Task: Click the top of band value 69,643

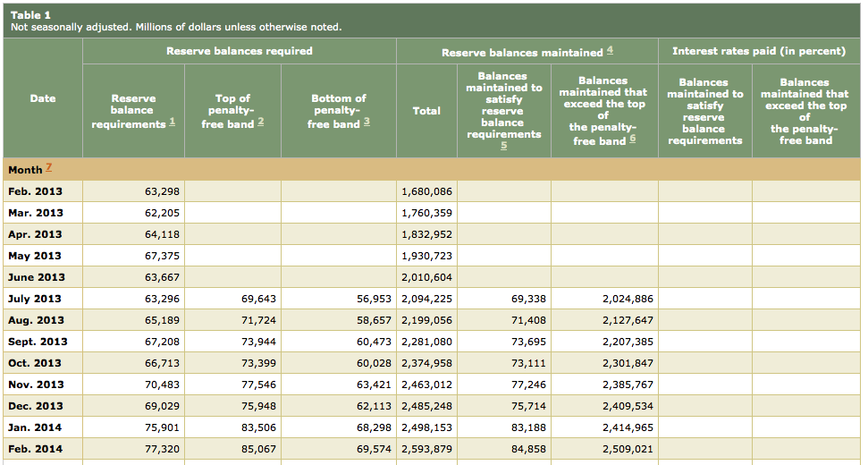Action: (x=258, y=299)
